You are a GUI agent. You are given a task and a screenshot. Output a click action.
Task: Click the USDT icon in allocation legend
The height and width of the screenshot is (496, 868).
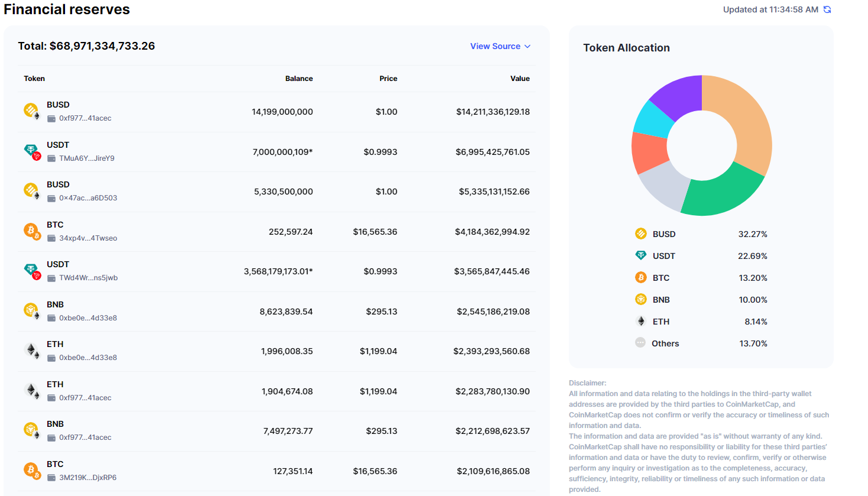tap(641, 255)
